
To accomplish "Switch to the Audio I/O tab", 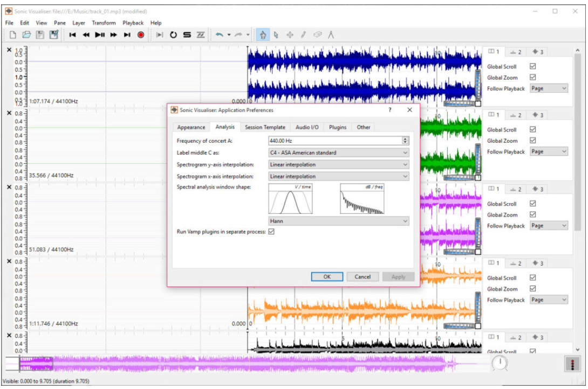I will point(307,127).
